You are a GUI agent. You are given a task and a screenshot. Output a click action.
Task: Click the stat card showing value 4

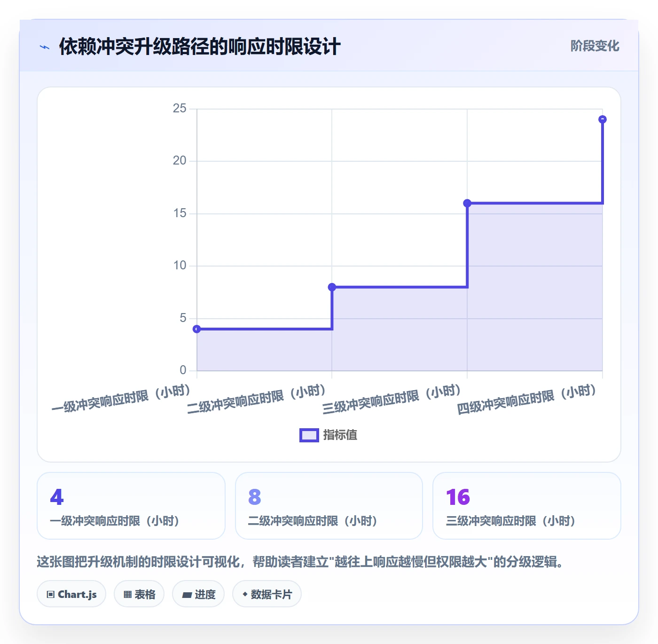[x=131, y=506]
